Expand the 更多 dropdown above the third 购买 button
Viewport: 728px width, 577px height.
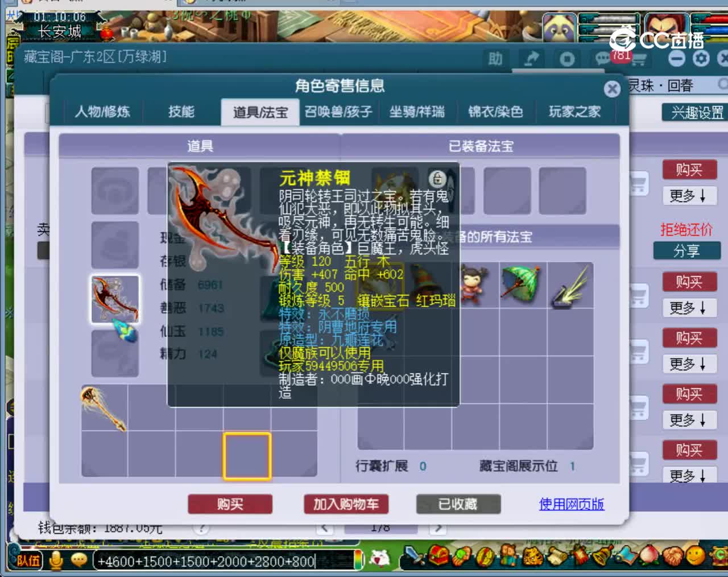point(689,308)
